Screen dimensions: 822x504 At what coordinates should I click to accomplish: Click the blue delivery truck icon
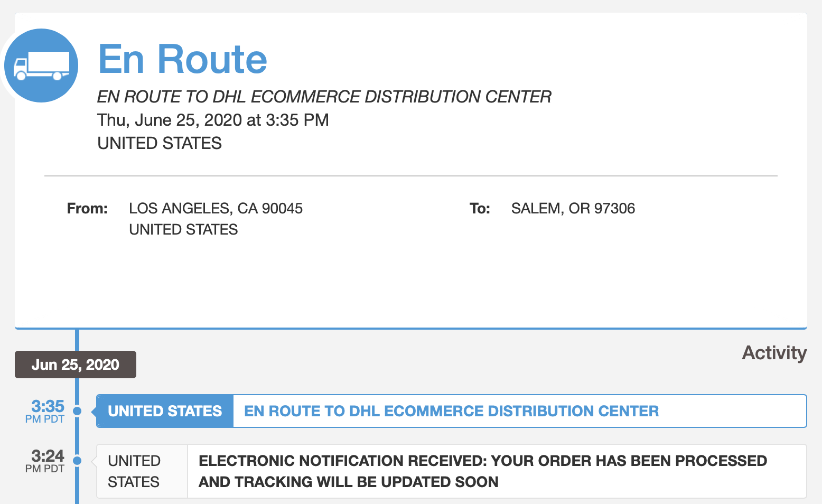coord(41,66)
